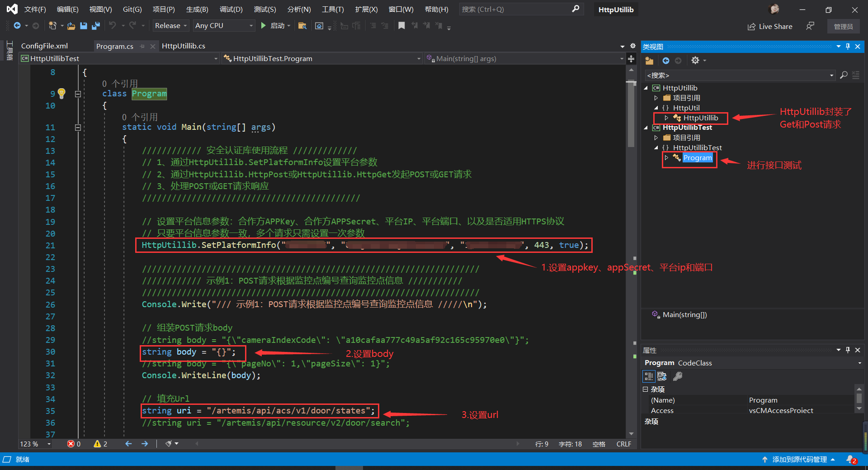Click the previous issue left arrow
868x470 pixels.
(x=128, y=444)
